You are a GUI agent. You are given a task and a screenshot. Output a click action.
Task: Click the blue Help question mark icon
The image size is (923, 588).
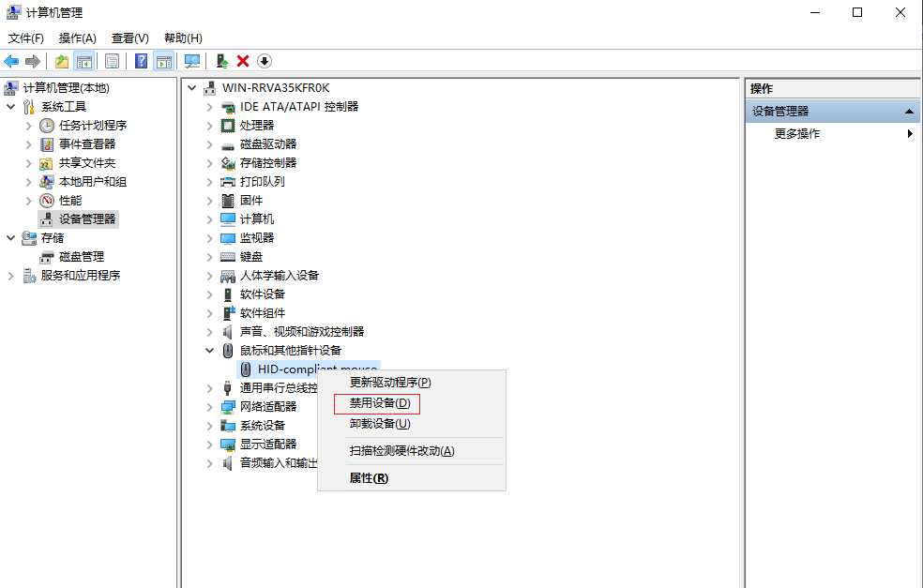point(141,61)
